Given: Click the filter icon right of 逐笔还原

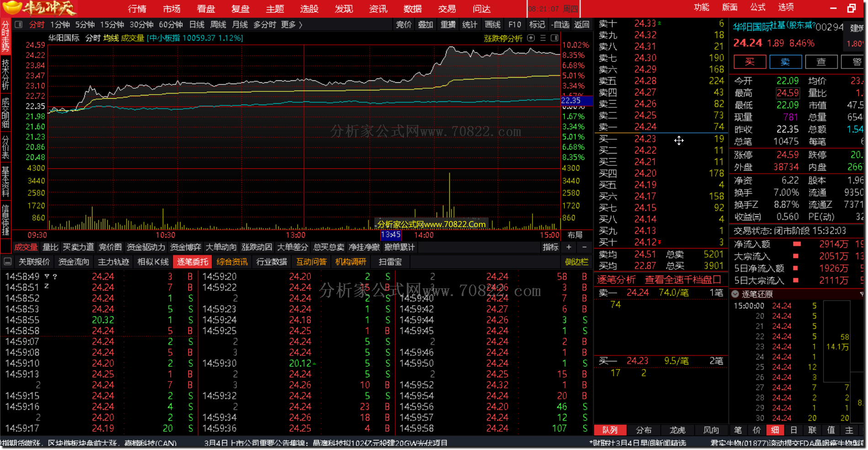Looking at the screenshot, I should (x=862, y=294).
